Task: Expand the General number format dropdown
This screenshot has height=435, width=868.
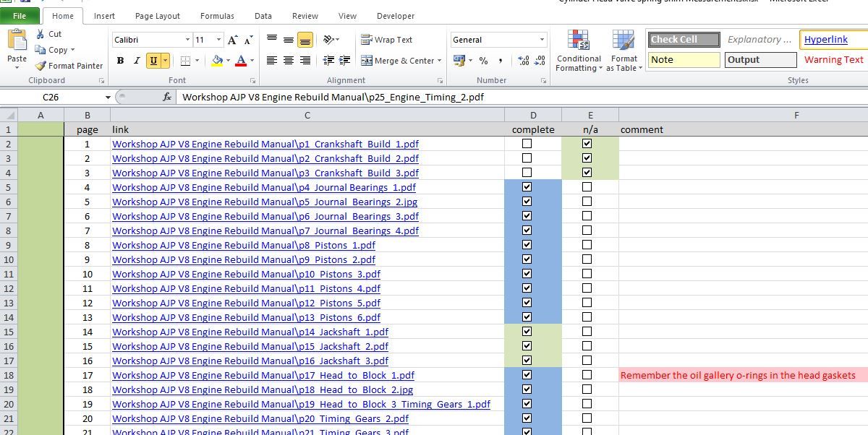Action: (542, 40)
